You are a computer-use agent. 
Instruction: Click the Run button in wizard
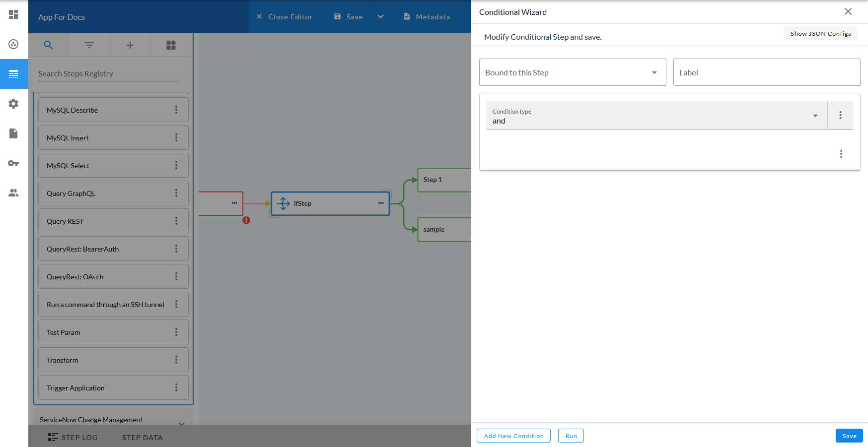tap(571, 436)
